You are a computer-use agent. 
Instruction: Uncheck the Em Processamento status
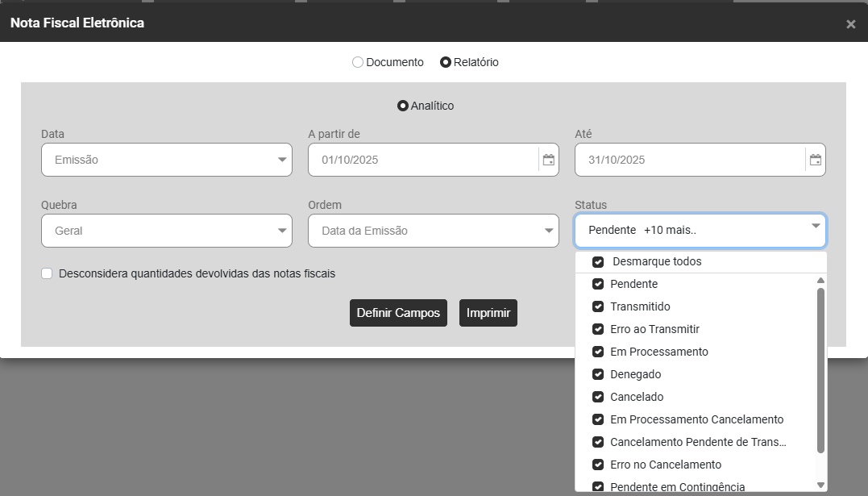[x=598, y=352]
